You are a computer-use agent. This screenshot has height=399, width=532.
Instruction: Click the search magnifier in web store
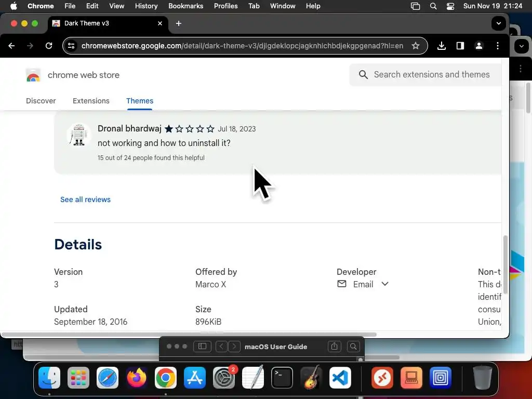(x=363, y=75)
